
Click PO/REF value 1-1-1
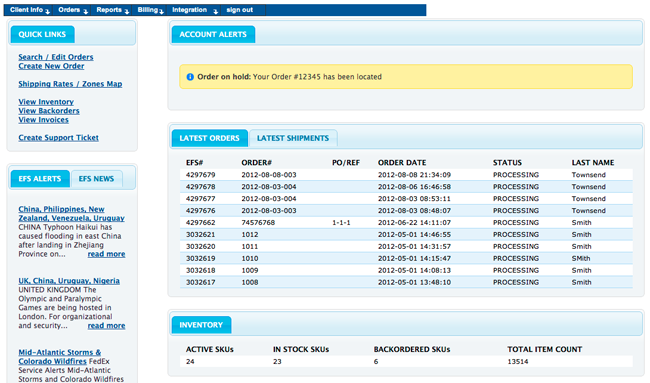(341, 223)
